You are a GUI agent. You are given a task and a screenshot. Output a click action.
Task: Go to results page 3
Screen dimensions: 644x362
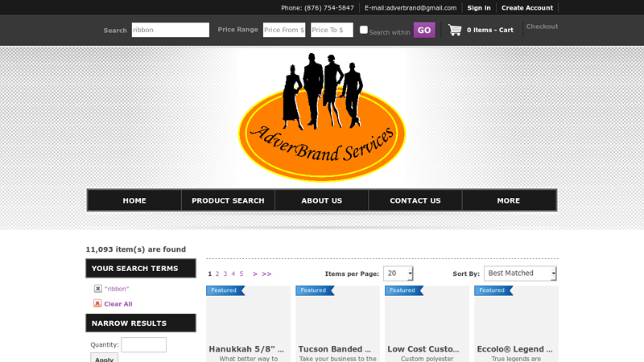[x=225, y=274]
